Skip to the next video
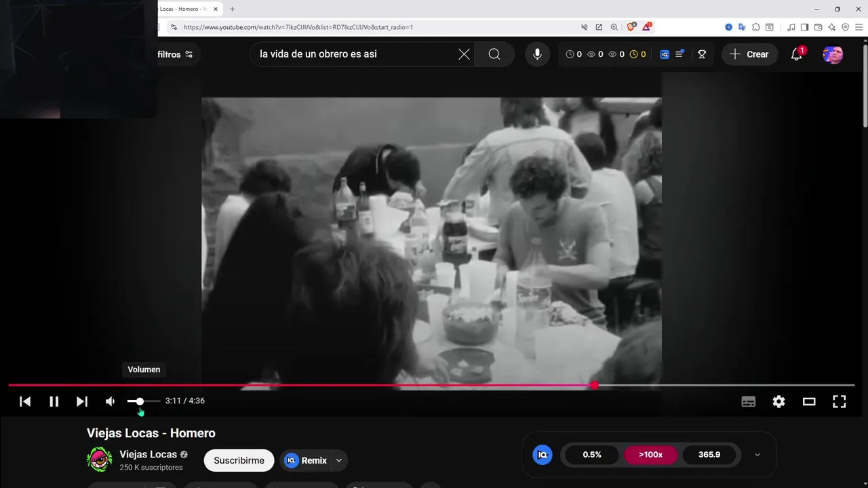Viewport: 868px width, 488px height. 81,401
